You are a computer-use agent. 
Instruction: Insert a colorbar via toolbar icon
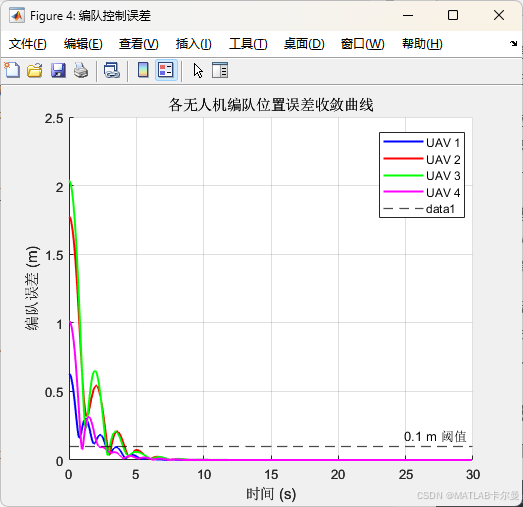pos(143,70)
